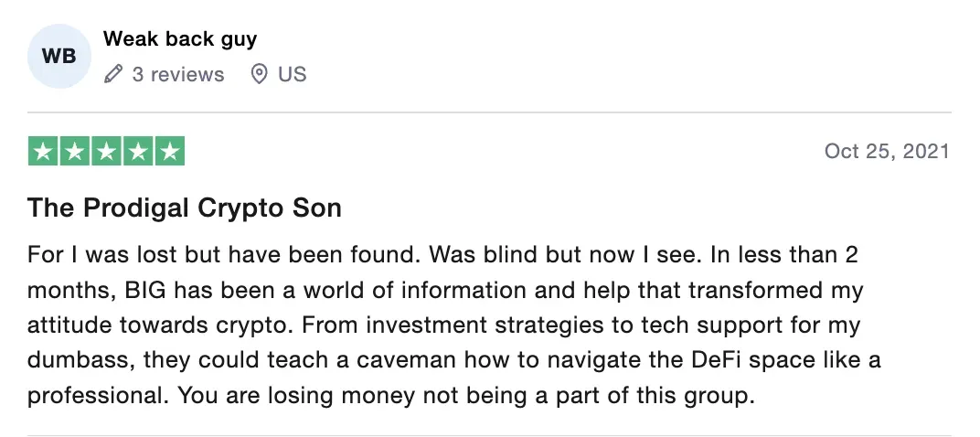Click the first green rating star
980x437 pixels.
[x=43, y=151]
